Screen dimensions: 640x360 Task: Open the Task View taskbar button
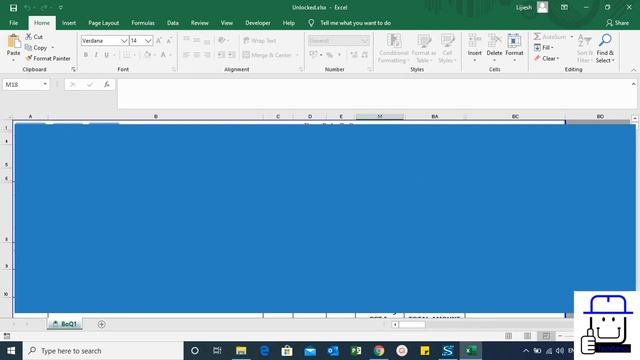tap(218, 351)
